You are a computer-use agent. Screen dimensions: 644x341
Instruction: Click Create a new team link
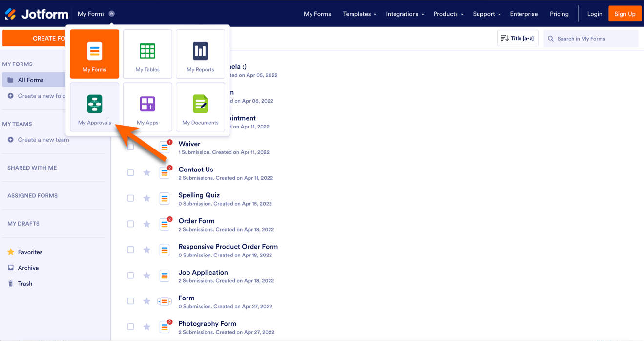(43, 140)
